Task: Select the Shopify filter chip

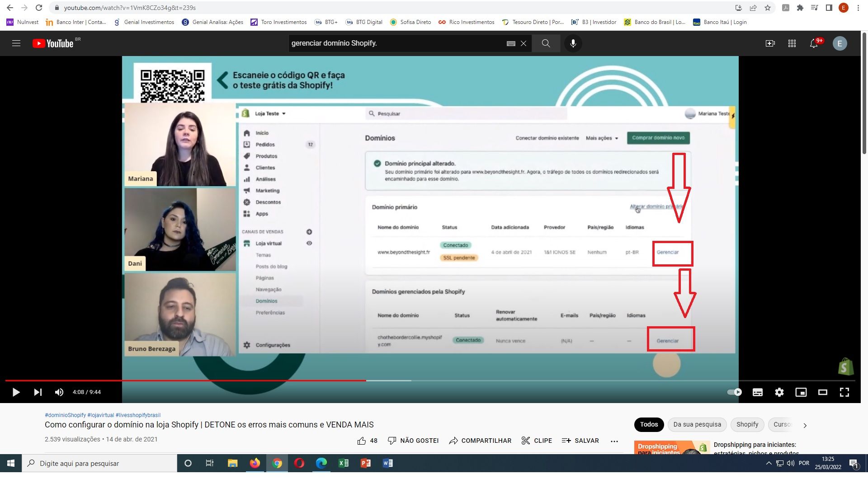Action: (x=747, y=425)
